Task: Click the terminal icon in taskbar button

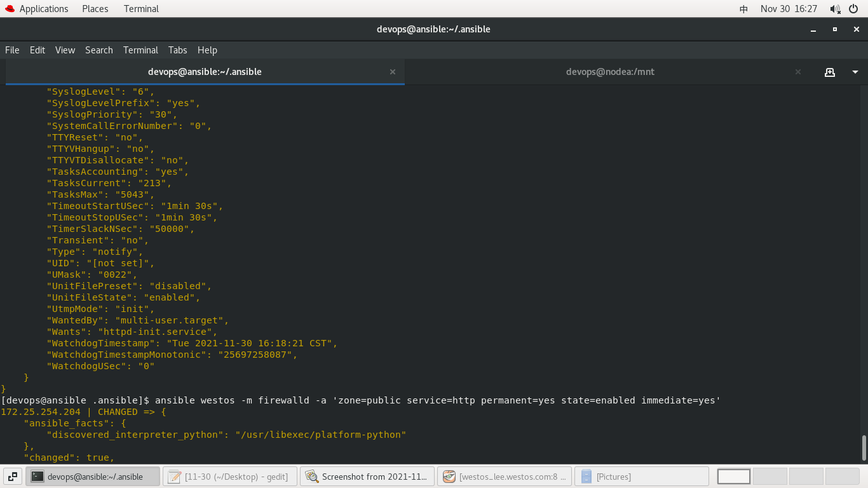Action: coord(37,477)
